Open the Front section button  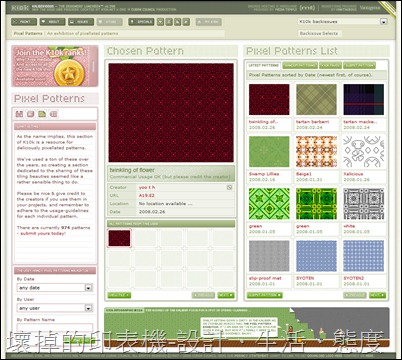(24, 22)
